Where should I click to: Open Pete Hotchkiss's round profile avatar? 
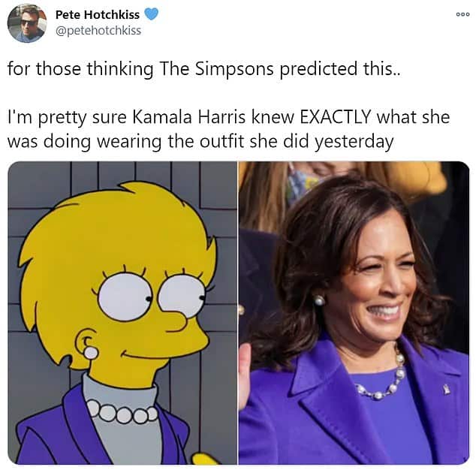coord(27,23)
